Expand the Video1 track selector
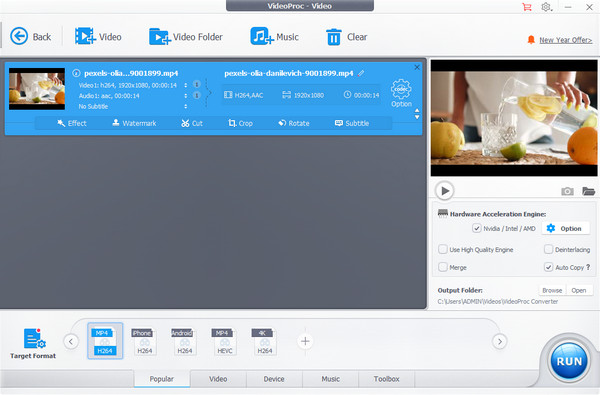Image resolution: width=600 pixels, height=395 pixels. coord(186,85)
